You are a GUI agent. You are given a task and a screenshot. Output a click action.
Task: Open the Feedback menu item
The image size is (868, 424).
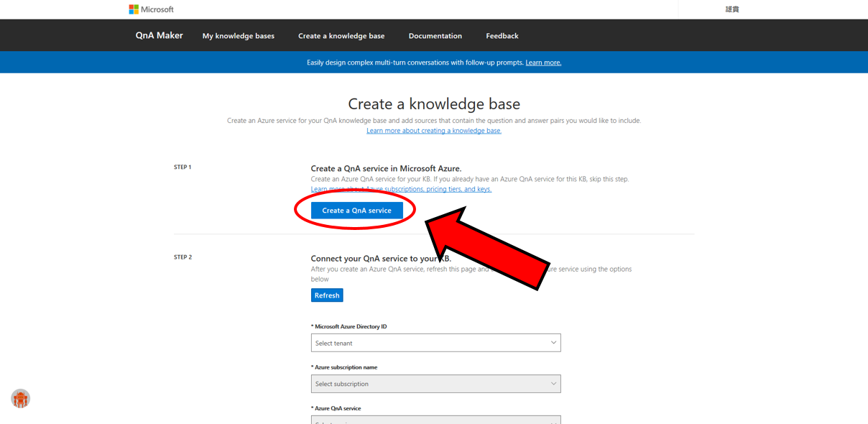coord(502,36)
